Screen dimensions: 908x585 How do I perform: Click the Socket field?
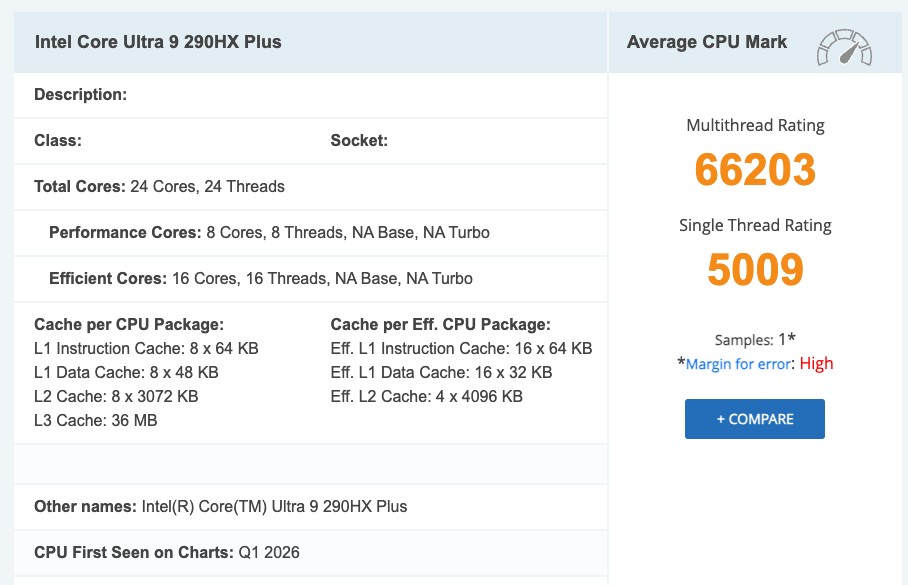click(x=359, y=140)
